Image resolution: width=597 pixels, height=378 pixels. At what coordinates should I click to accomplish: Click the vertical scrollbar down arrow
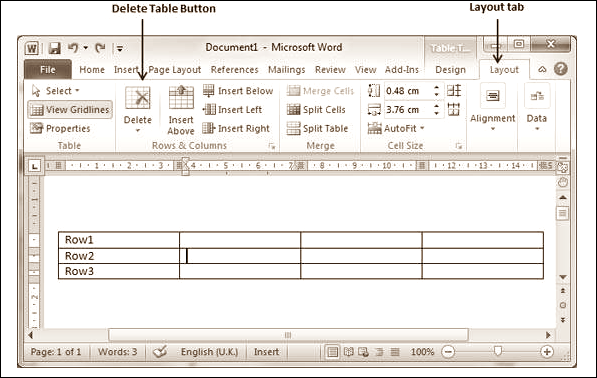click(x=563, y=277)
